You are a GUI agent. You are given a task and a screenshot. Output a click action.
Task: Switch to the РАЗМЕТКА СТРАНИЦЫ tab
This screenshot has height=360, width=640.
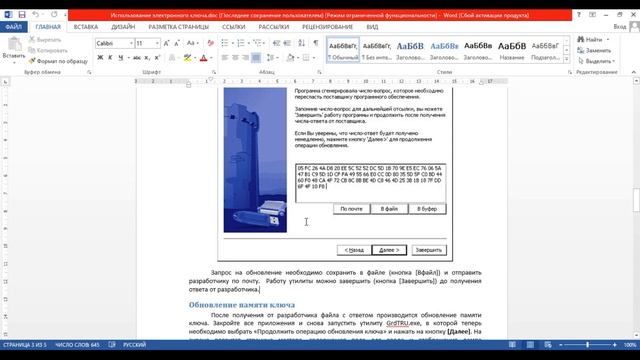point(178,27)
